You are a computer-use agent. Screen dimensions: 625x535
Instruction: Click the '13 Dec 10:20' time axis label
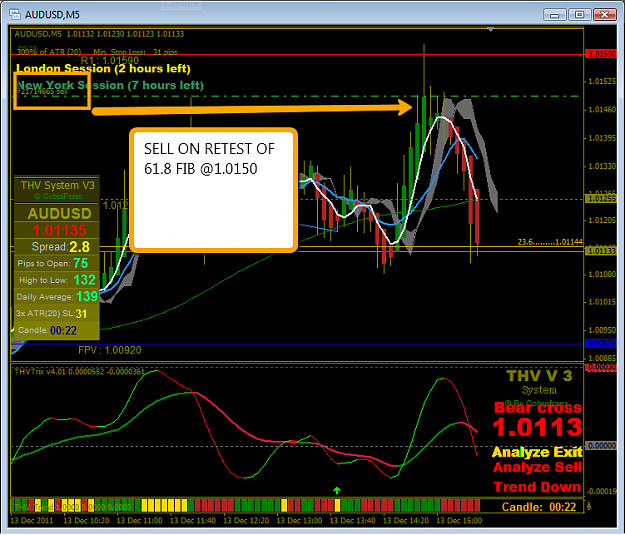(86, 521)
